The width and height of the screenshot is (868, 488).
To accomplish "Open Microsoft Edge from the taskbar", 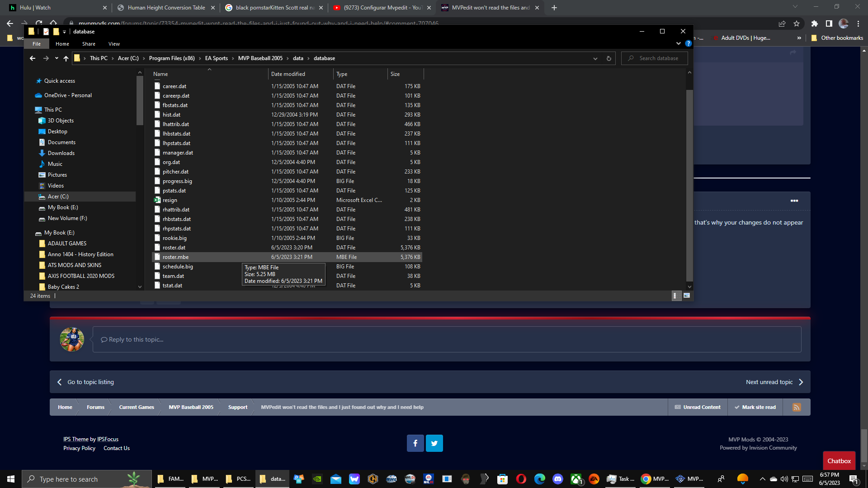I will pyautogui.click(x=539, y=479).
